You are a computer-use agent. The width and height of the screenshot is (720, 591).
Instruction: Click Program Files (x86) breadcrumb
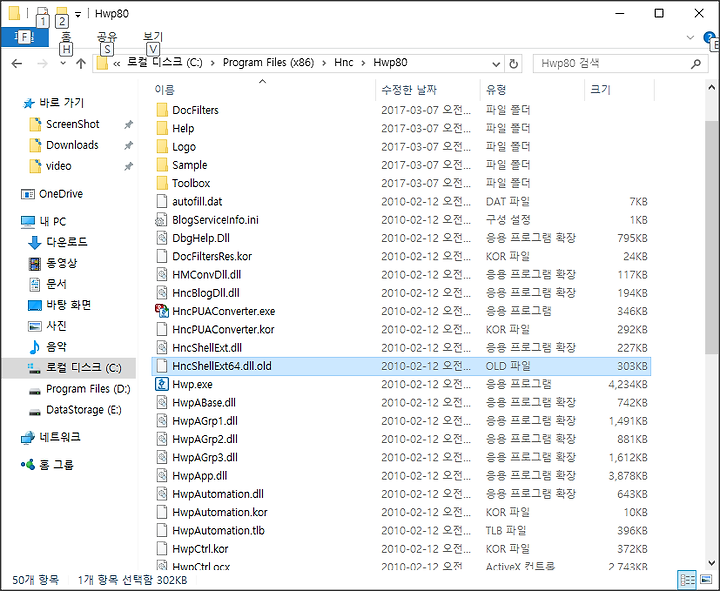point(268,62)
